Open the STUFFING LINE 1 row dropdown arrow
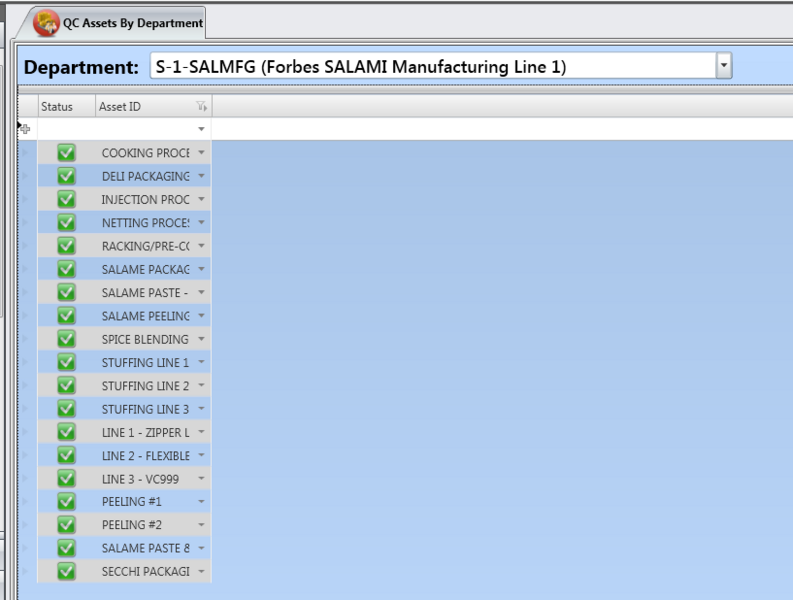Image resolution: width=793 pixels, height=600 pixels. pyautogui.click(x=201, y=362)
